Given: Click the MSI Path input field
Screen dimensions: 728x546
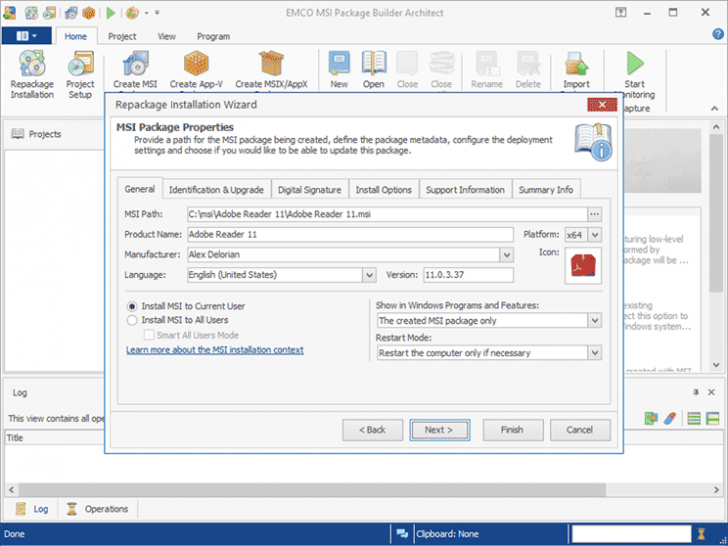Looking at the screenshot, I should [x=388, y=214].
